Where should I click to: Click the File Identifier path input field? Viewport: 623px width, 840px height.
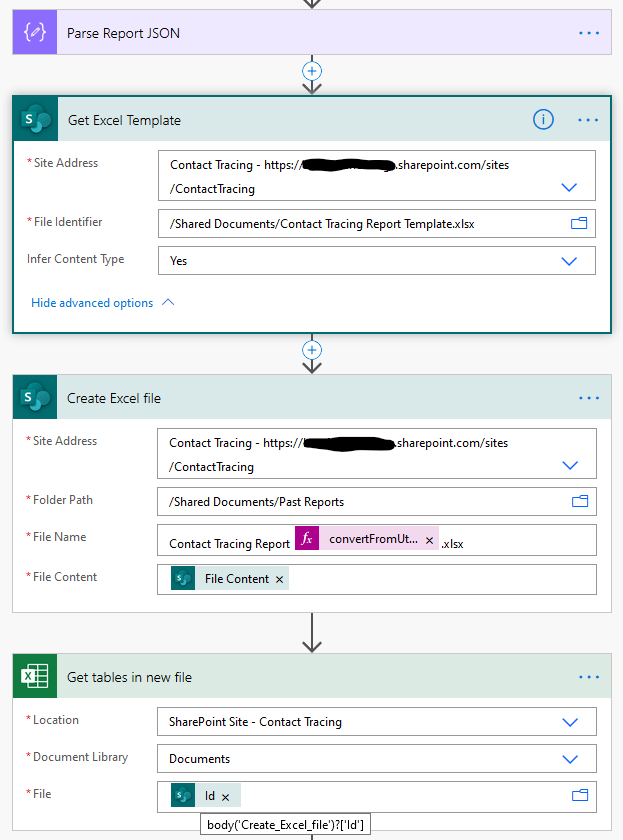click(x=360, y=223)
